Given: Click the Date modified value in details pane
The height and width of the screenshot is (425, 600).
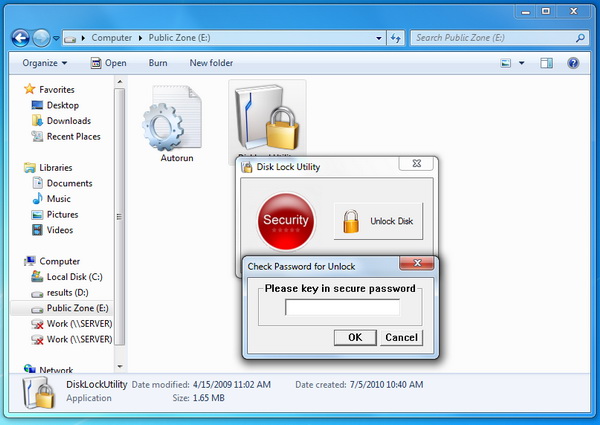Looking at the screenshot, I should (x=232, y=384).
